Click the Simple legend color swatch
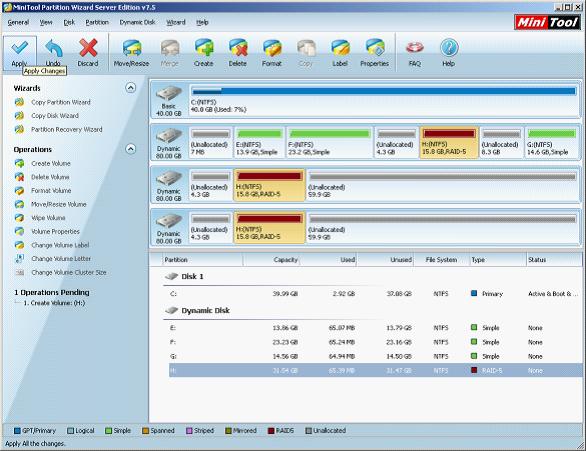Viewport: 586px width, 451px height. (109, 431)
